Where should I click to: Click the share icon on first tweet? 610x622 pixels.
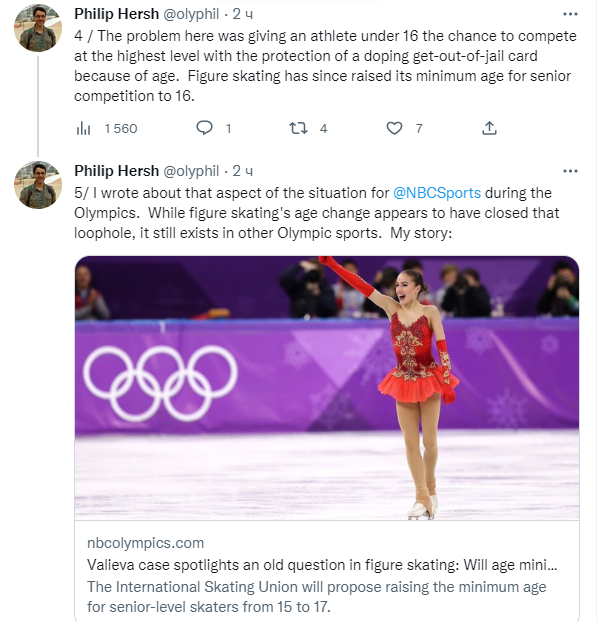tap(489, 128)
